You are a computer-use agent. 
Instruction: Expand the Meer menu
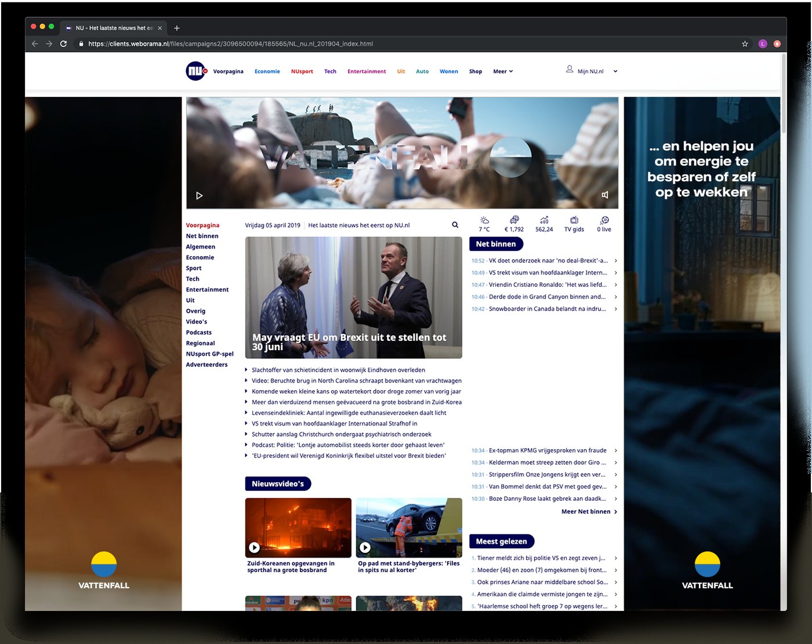503,71
